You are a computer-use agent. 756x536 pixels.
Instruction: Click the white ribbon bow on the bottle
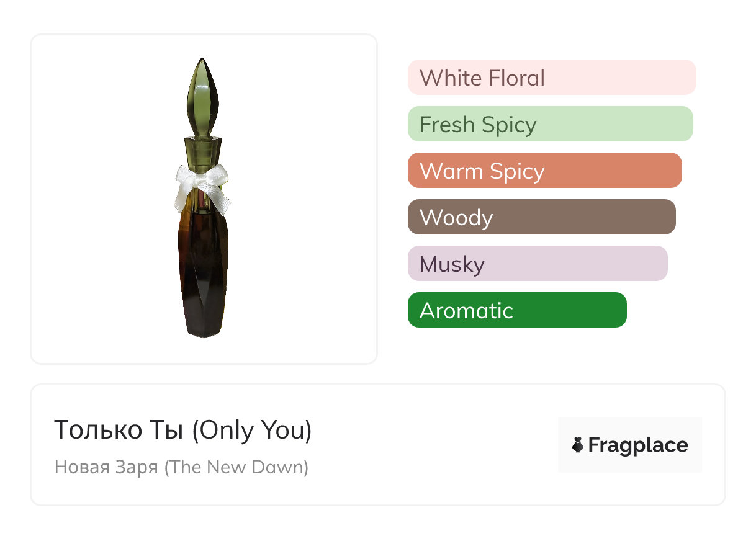point(200,185)
